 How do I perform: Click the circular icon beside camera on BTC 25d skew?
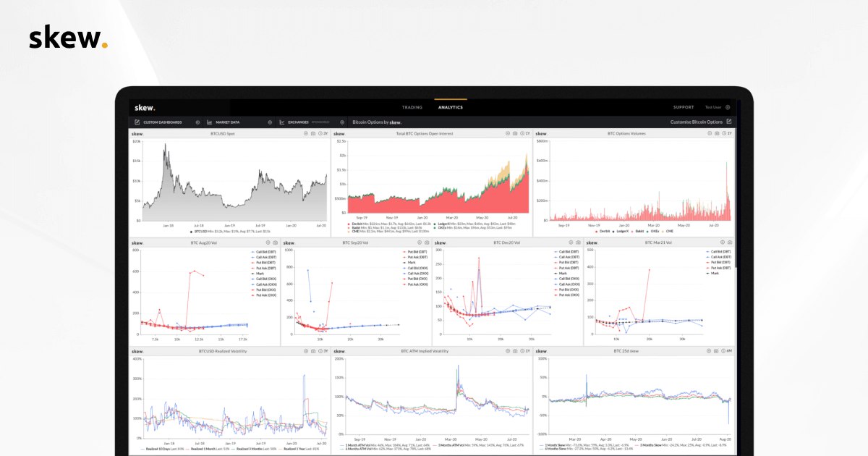[708, 351]
